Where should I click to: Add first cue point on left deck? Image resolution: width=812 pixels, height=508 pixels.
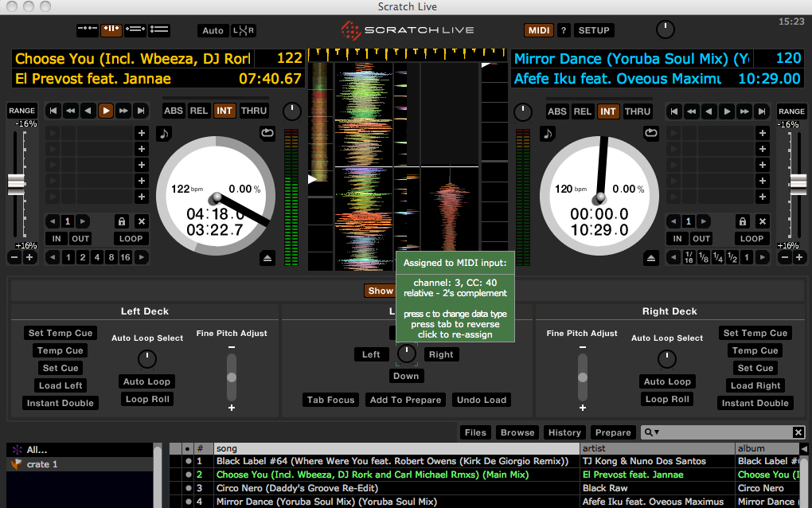142,133
